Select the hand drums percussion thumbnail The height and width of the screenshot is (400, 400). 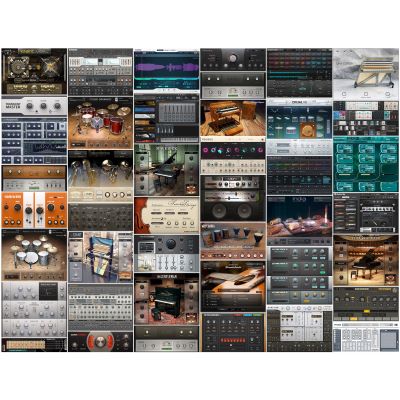pos(233,241)
